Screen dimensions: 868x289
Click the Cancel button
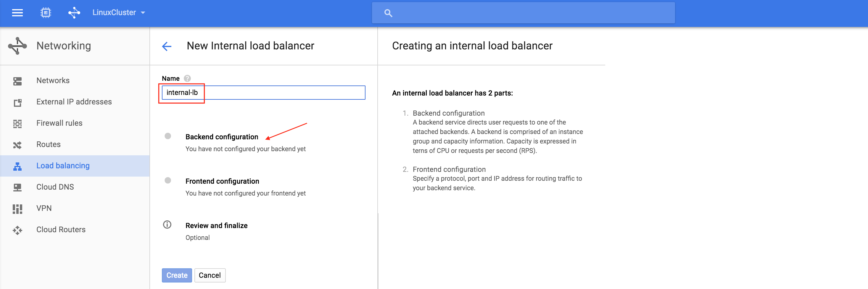coord(210,275)
